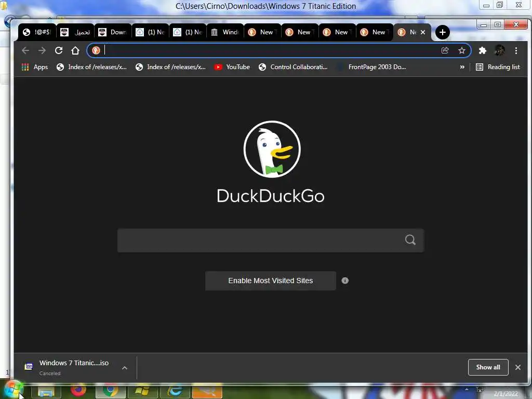The height and width of the screenshot is (399, 532).
Task: Click the Explorer window title path text
Action: click(x=265, y=6)
